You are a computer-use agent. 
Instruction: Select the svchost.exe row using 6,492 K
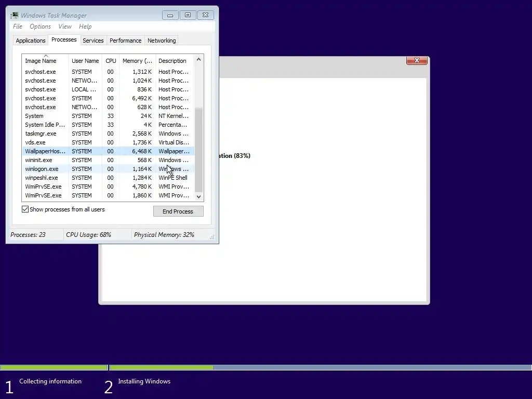(x=108, y=98)
